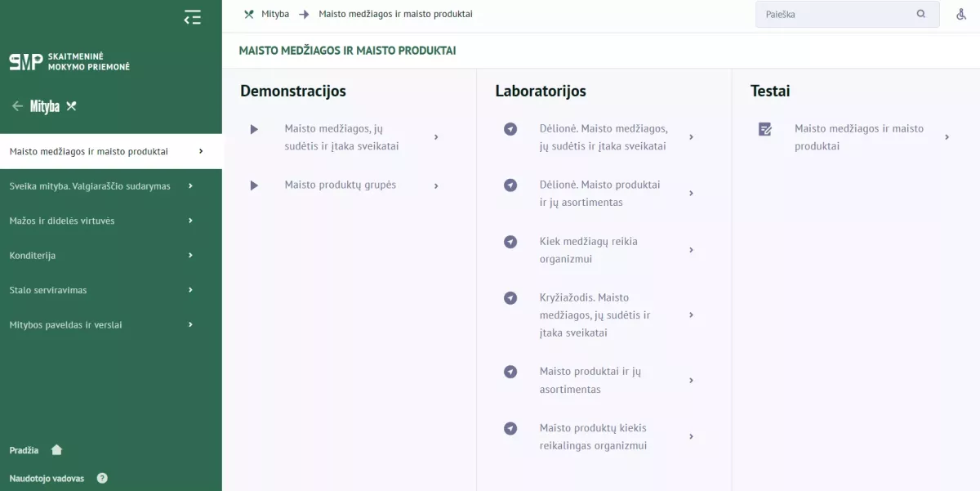Collapse the left sidebar panel
The width and height of the screenshot is (980, 491).
192,16
